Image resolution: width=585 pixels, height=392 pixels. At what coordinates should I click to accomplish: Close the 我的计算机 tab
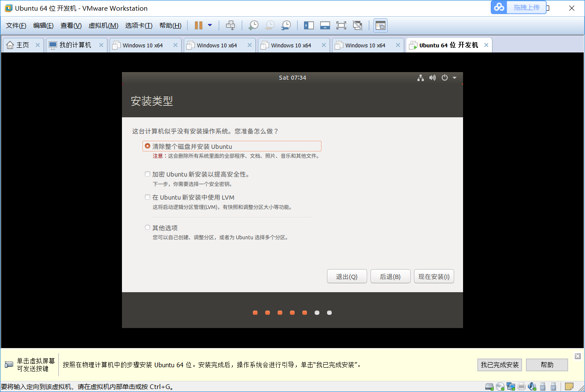pyautogui.click(x=101, y=45)
